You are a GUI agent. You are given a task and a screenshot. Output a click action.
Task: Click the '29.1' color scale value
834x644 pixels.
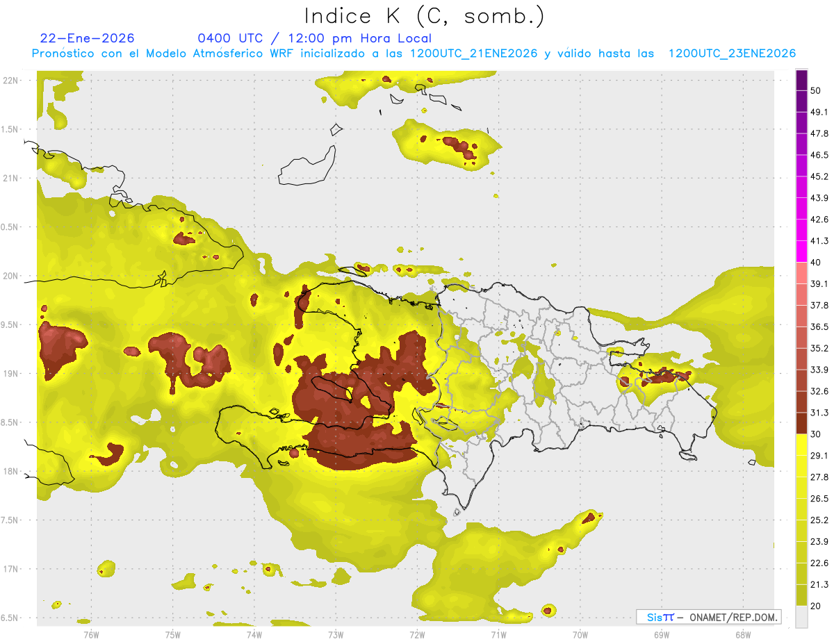click(x=819, y=456)
